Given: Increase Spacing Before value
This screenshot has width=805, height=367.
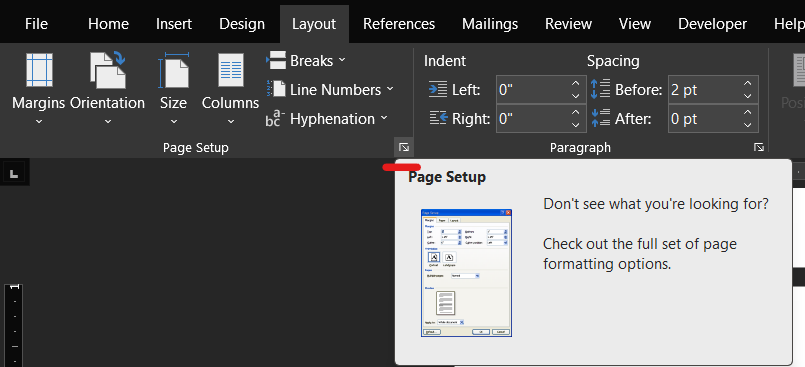Looking at the screenshot, I should 748,84.
